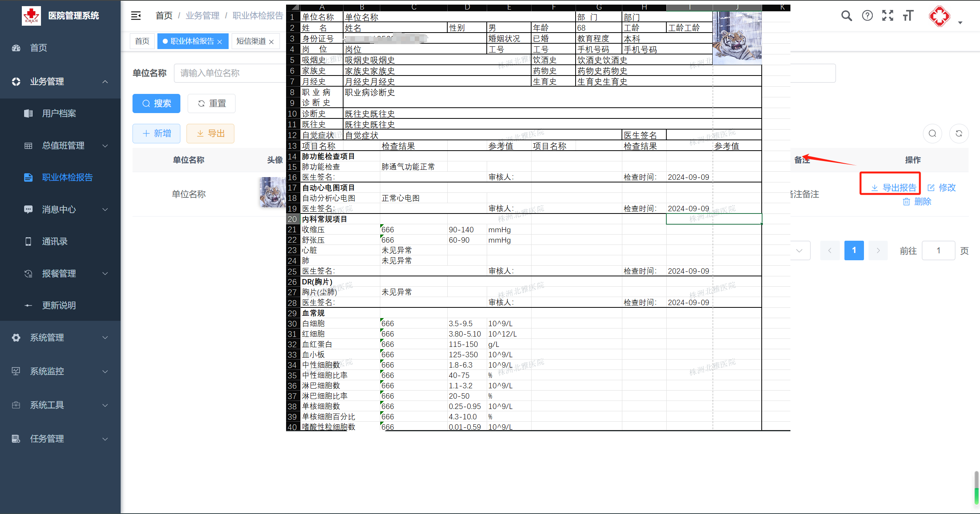
Task: Toggle the round search visibility icon
Action: (932, 133)
